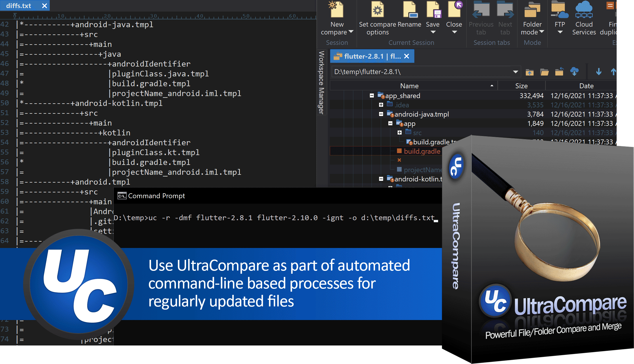This screenshot has height=364, width=634.
Task: Collapse the app_shared folder node
Action: [x=372, y=95]
